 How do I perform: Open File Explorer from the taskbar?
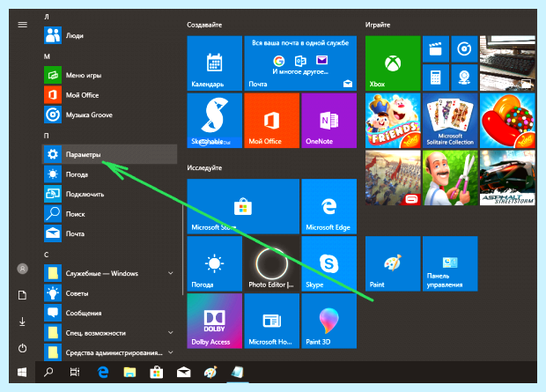(129, 372)
